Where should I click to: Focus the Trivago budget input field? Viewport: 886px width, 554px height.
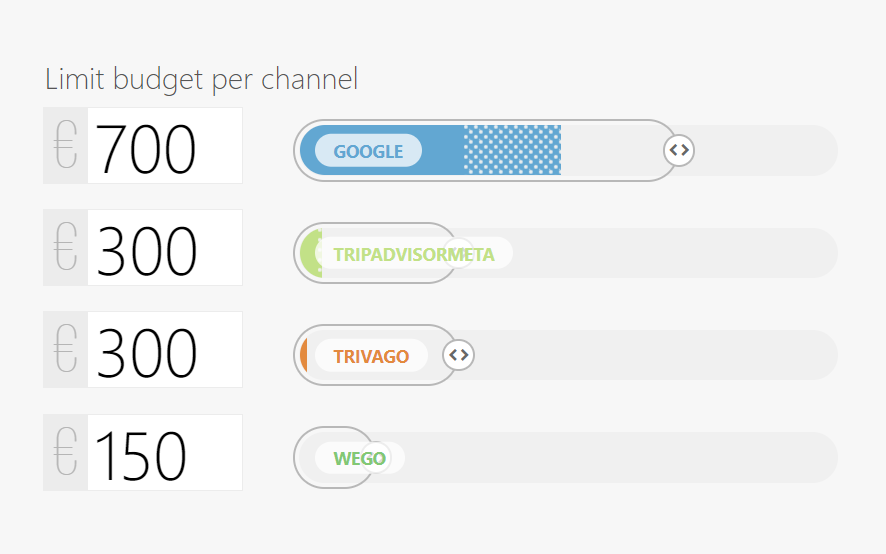pyautogui.click(x=164, y=350)
